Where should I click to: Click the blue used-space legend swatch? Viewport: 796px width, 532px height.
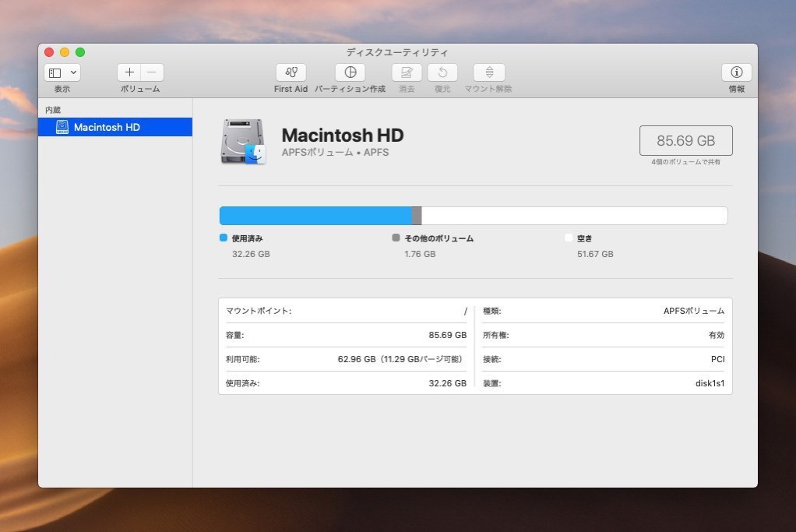[224, 238]
